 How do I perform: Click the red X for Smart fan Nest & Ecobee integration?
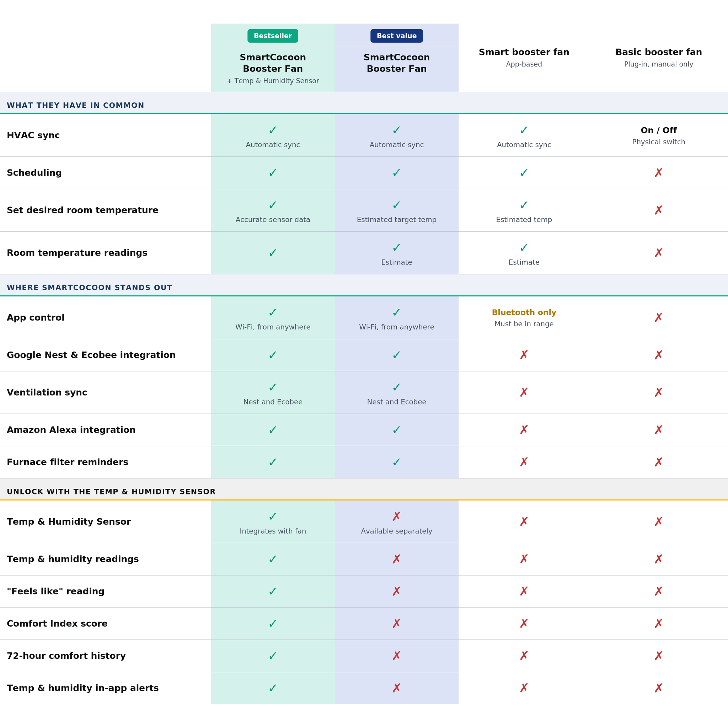524,355
